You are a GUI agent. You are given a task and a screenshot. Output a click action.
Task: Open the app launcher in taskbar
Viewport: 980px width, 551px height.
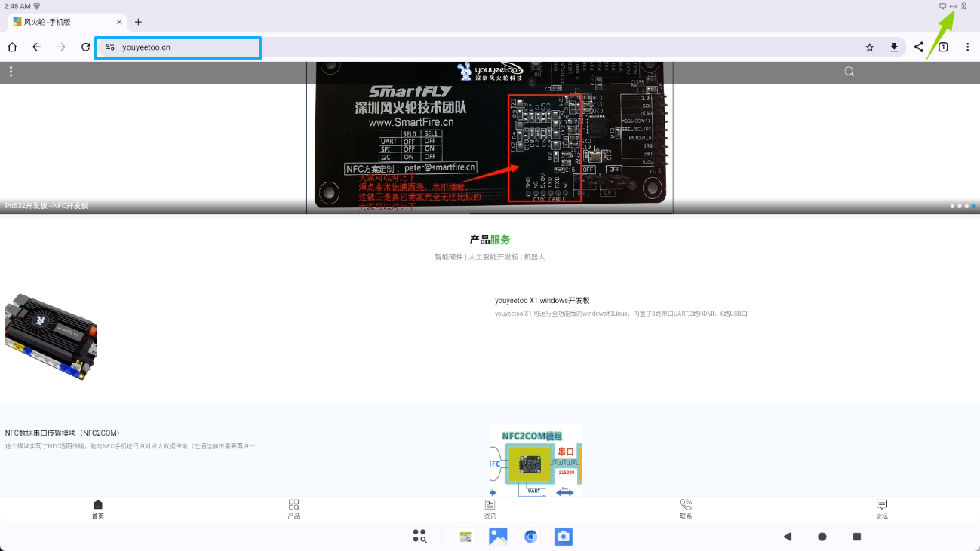pos(419,537)
